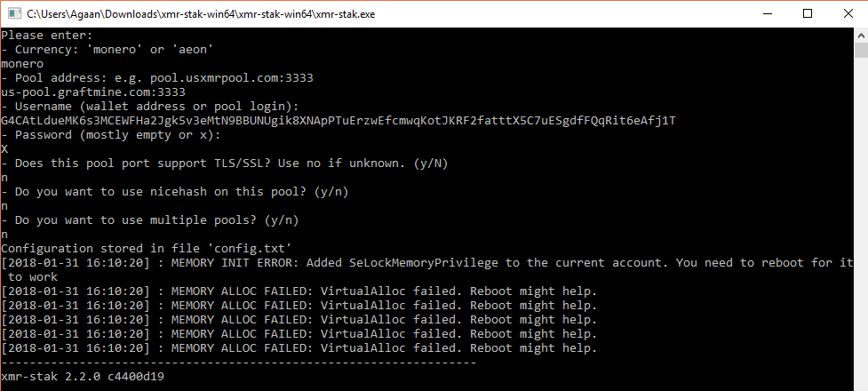Click the multiple pools question line

[150, 220]
